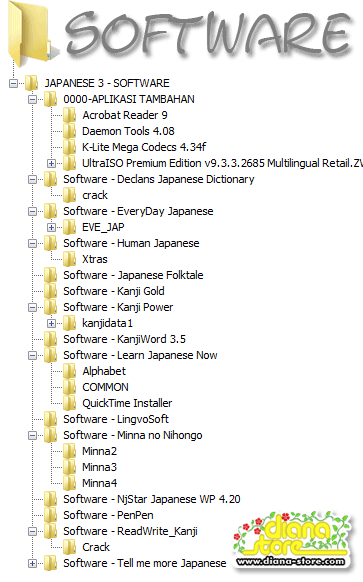
Task: Select the 'Daemon Tools 4.08' entry
Action: tap(128, 131)
